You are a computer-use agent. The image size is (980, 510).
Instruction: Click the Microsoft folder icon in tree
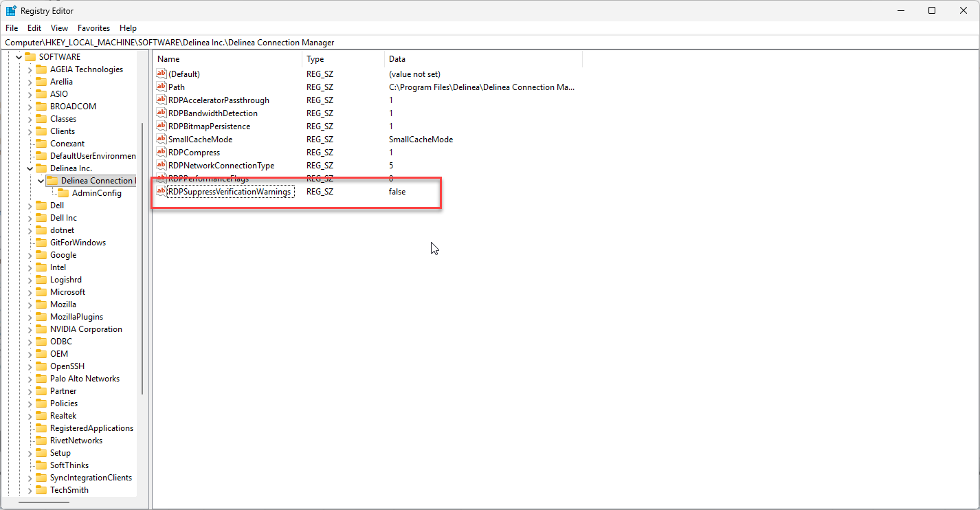(41, 292)
